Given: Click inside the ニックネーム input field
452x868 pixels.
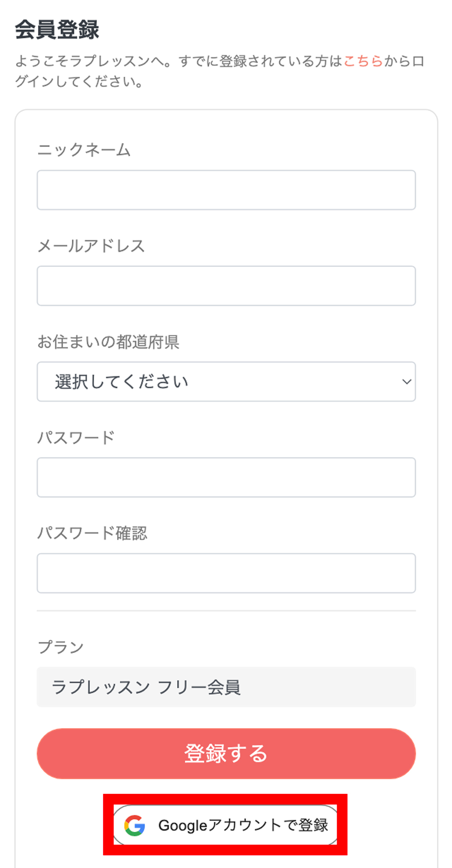Looking at the screenshot, I should [226, 190].
